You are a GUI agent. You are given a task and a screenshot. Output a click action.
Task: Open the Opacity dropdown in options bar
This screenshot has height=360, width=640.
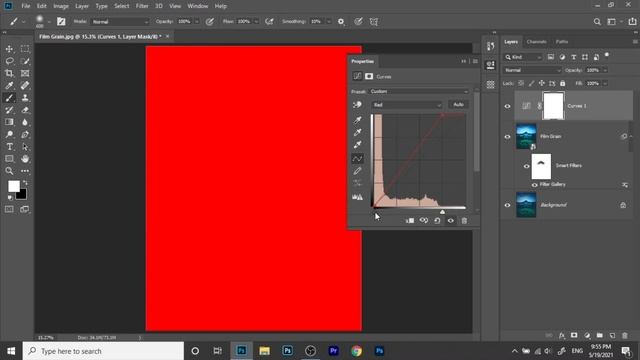[x=196, y=22]
